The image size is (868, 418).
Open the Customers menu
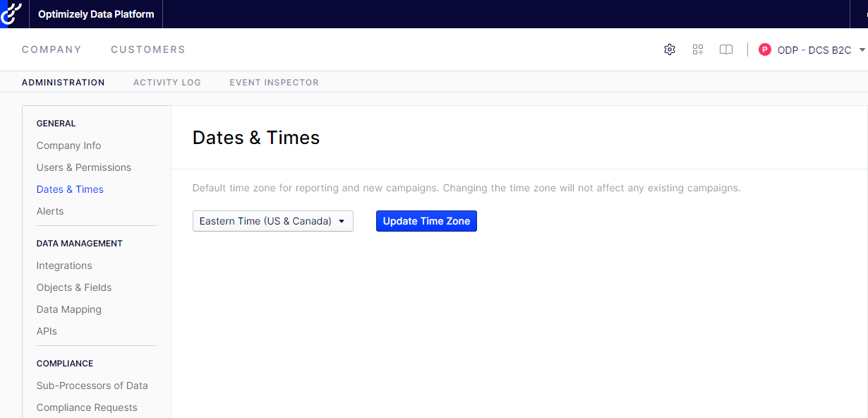click(x=148, y=49)
